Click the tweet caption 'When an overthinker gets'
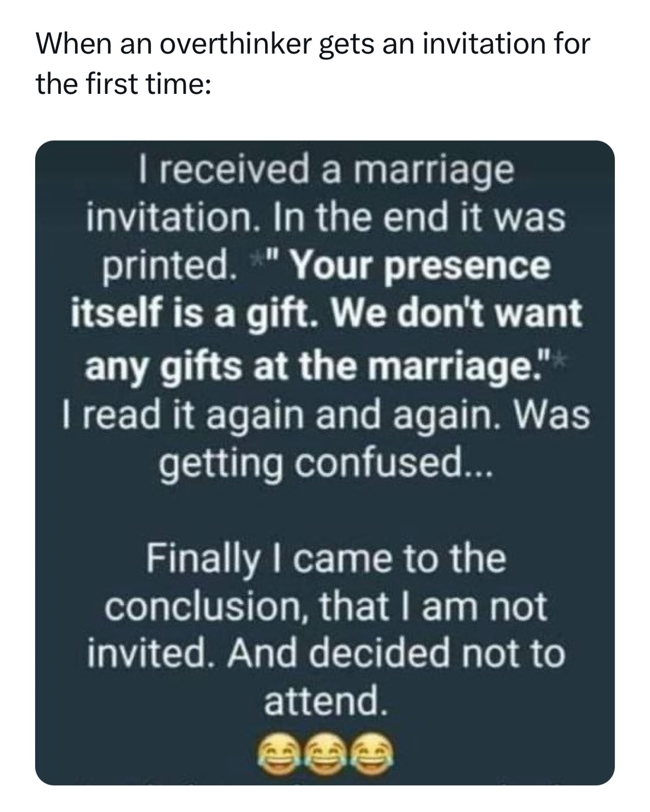 pyautogui.click(x=205, y=44)
